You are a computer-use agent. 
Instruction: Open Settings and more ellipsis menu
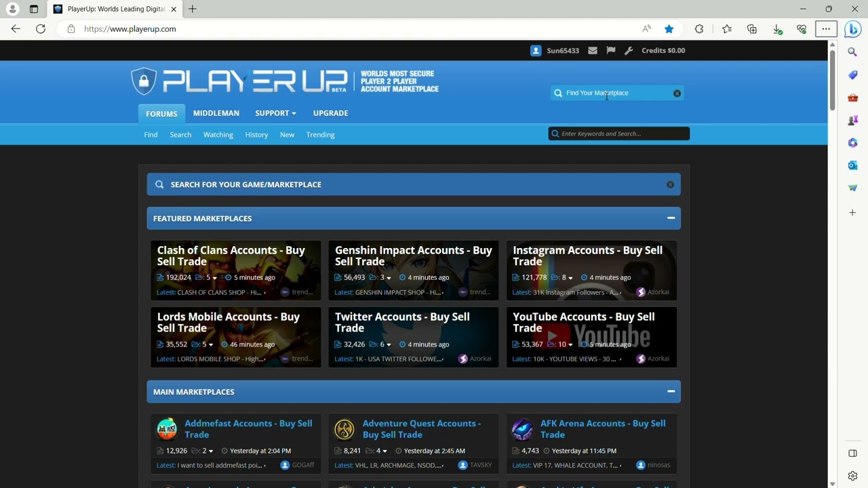826,29
